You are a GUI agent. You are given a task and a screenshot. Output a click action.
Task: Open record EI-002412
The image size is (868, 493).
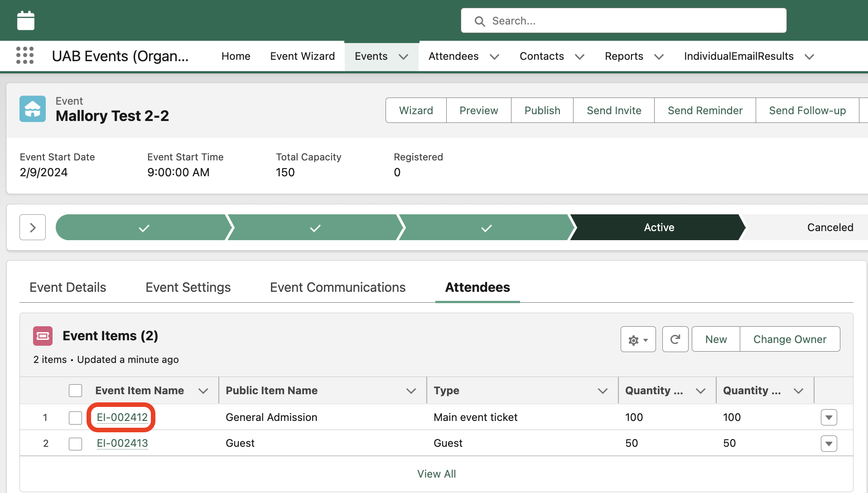coord(121,417)
